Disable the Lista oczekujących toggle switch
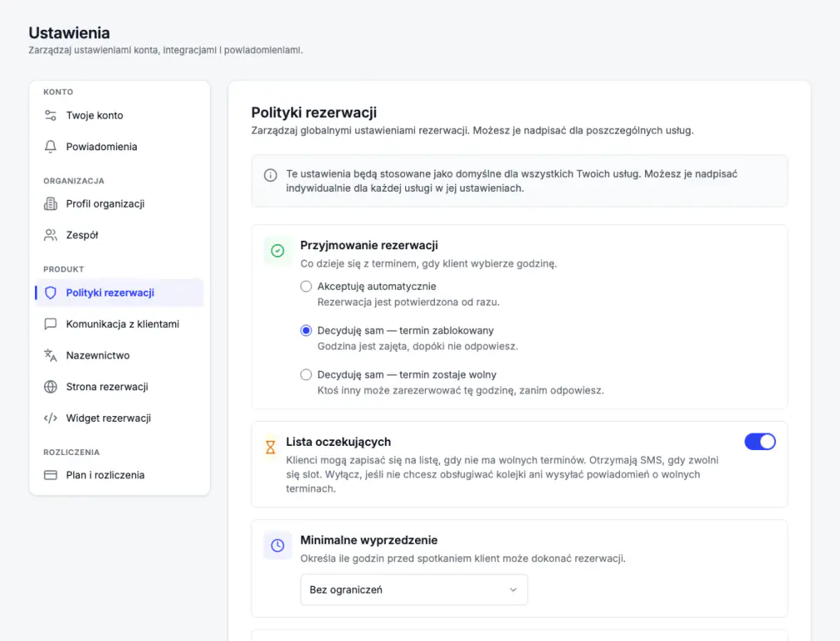840x641 pixels. pyautogui.click(x=759, y=442)
